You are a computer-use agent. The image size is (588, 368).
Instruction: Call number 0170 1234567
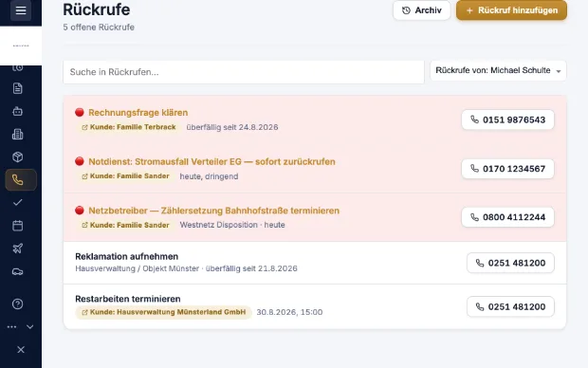click(x=507, y=169)
